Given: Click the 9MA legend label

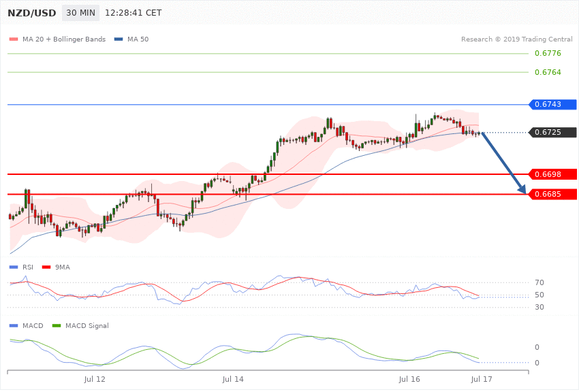Looking at the screenshot, I should tap(63, 267).
